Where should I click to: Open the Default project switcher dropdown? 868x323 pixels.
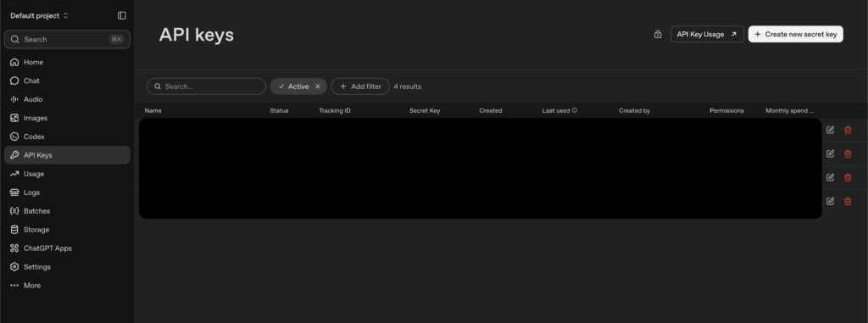point(39,15)
